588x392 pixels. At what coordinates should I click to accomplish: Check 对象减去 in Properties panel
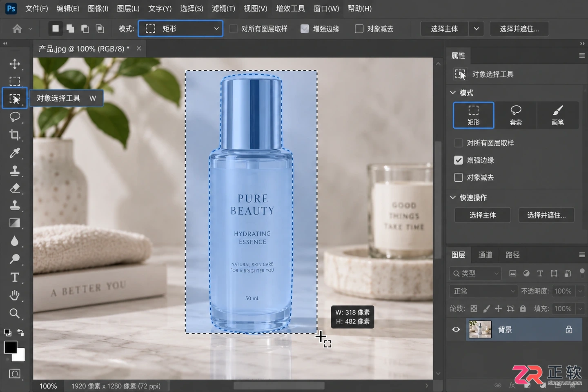(459, 177)
